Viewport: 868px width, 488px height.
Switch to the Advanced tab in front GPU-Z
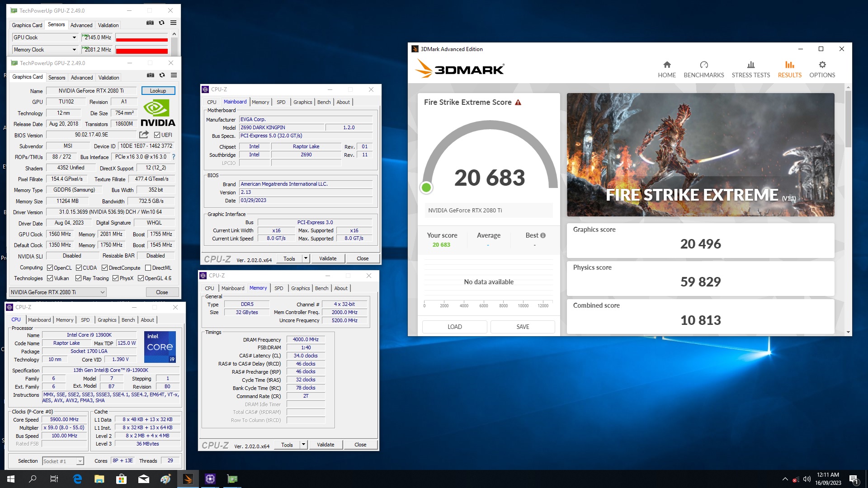(82, 78)
